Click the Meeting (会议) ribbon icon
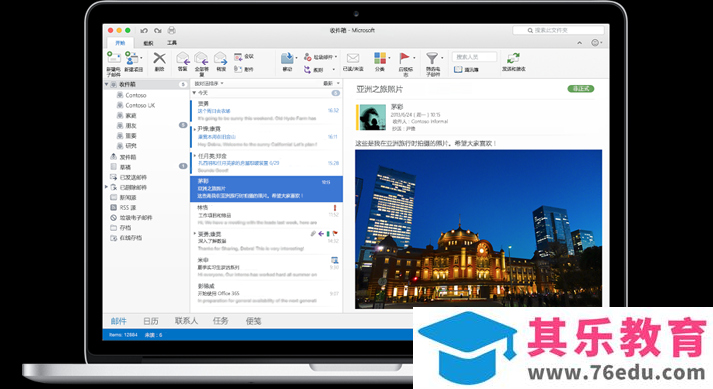The height and width of the screenshot is (389, 713). [238, 56]
